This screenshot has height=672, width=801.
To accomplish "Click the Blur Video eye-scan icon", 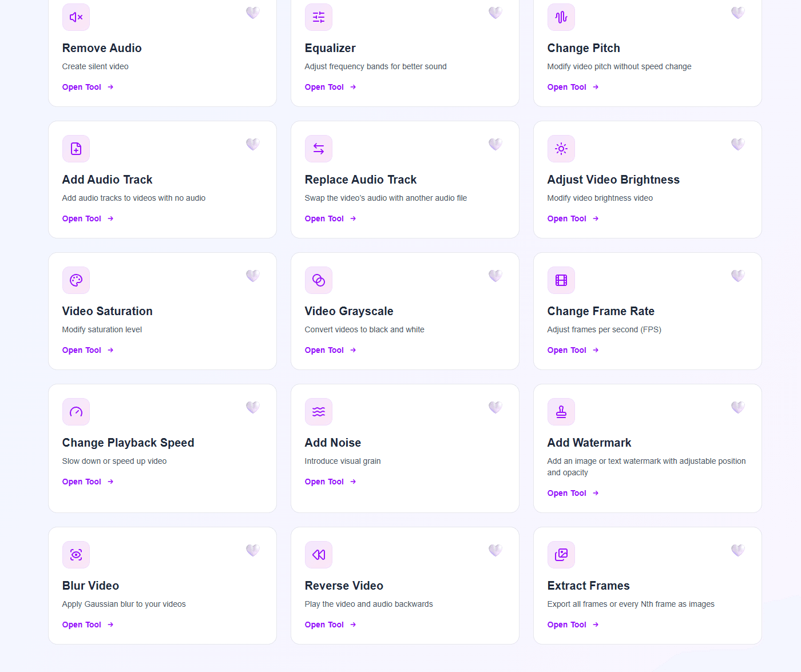I will tap(76, 555).
